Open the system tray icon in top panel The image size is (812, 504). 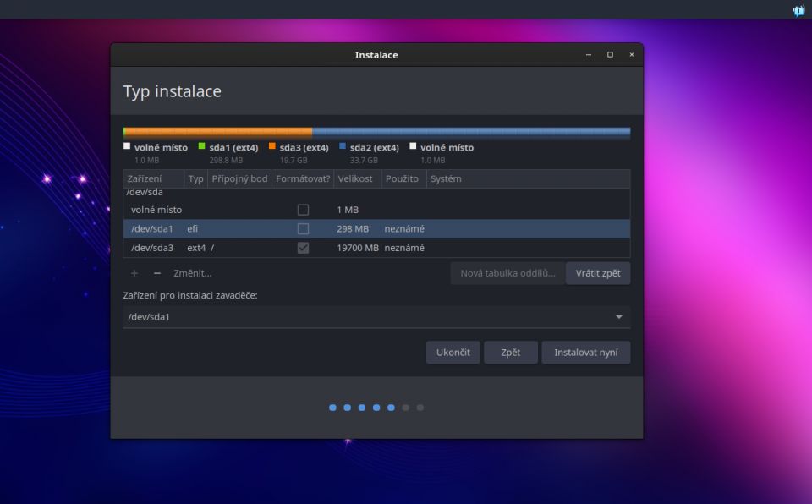(798, 10)
